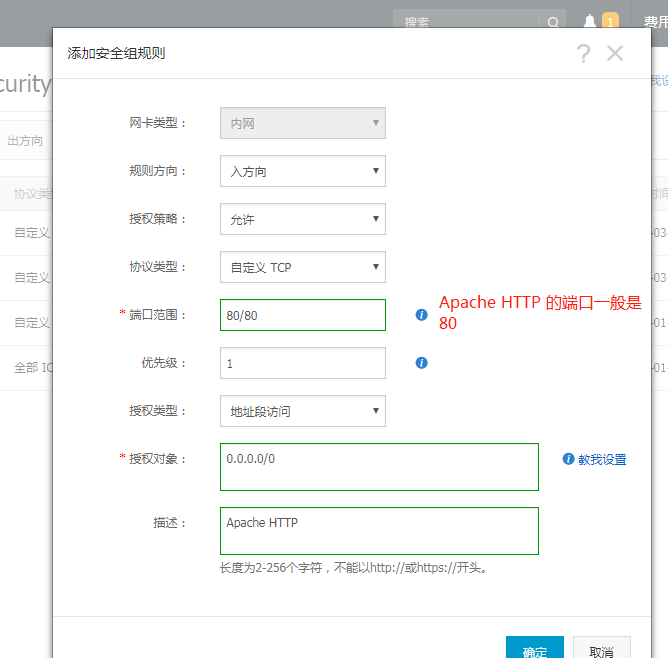The width and height of the screenshot is (668, 658).
Task: Click the 端口范围 input with 80/80
Action: pos(303,315)
